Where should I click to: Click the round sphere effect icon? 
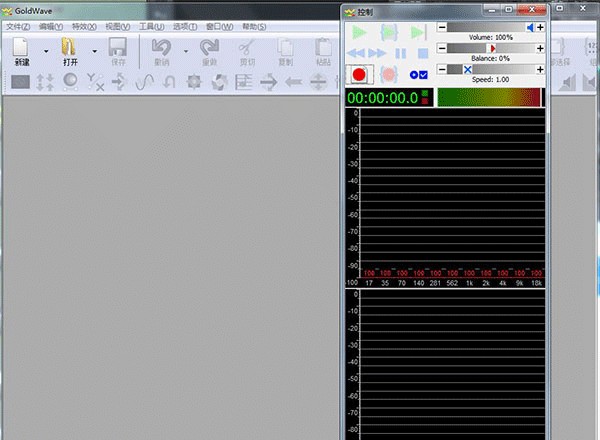point(70,81)
